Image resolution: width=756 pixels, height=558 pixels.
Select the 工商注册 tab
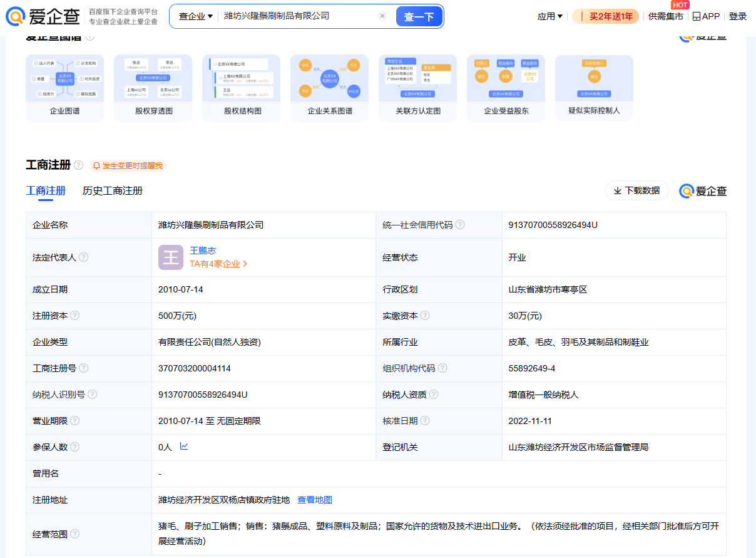(46, 191)
